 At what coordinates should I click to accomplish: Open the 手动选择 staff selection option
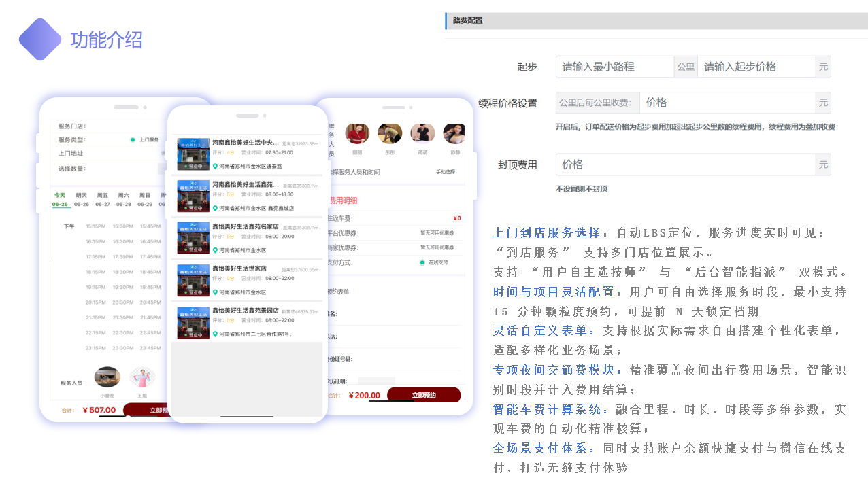445,172
